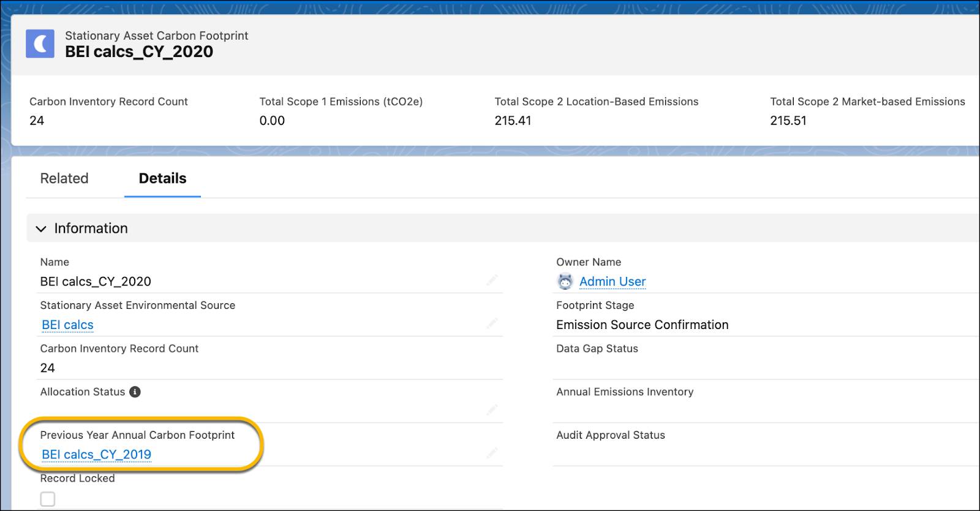Click the Allocation Status edit pencil
980x511 pixels.
[x=492, y=411]
